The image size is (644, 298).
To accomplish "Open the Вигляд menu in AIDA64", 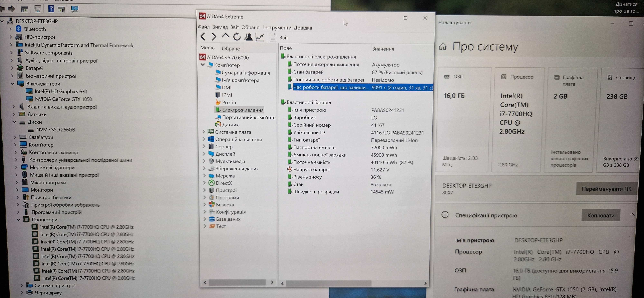I will coord(220,27).
